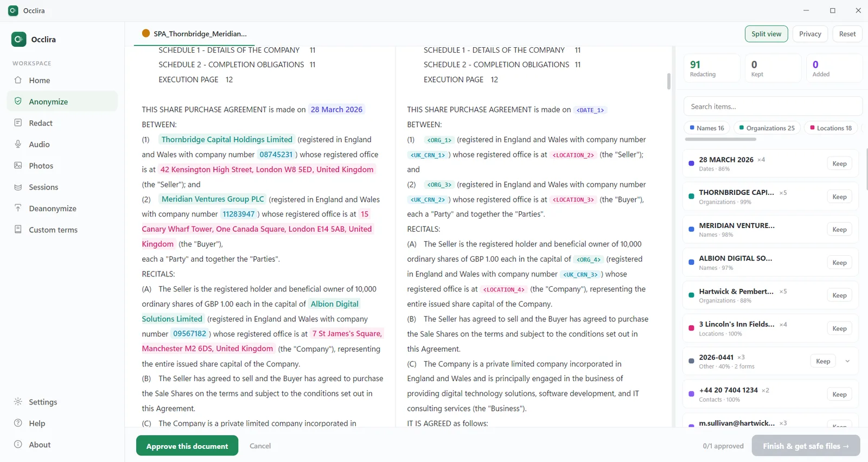Open the About info icon
The height and width of the screenshot is (462, 868).
pyautogui.click(x=18, y=445)
